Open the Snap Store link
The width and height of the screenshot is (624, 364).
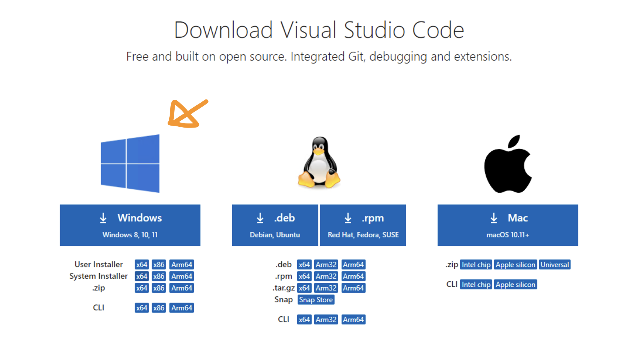pos(316,300)
